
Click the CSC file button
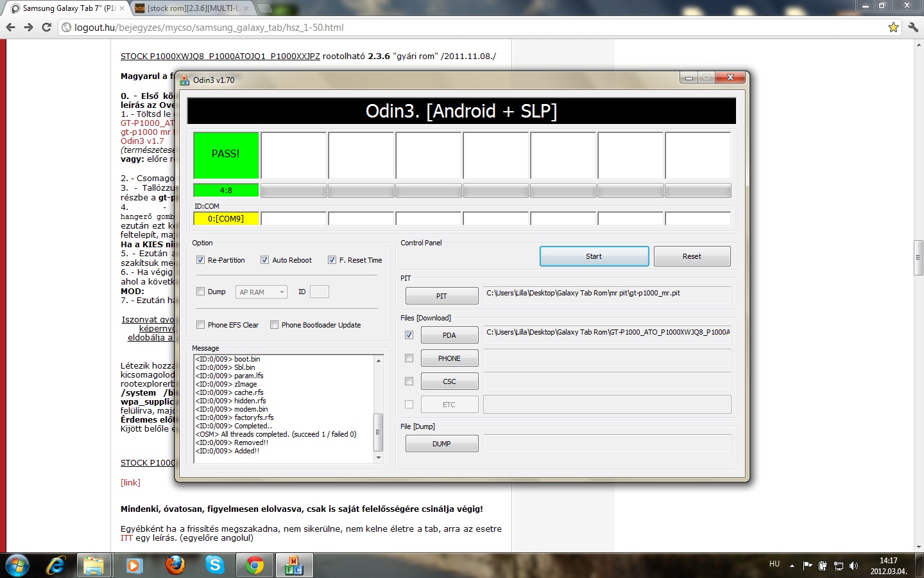[449, 381]
